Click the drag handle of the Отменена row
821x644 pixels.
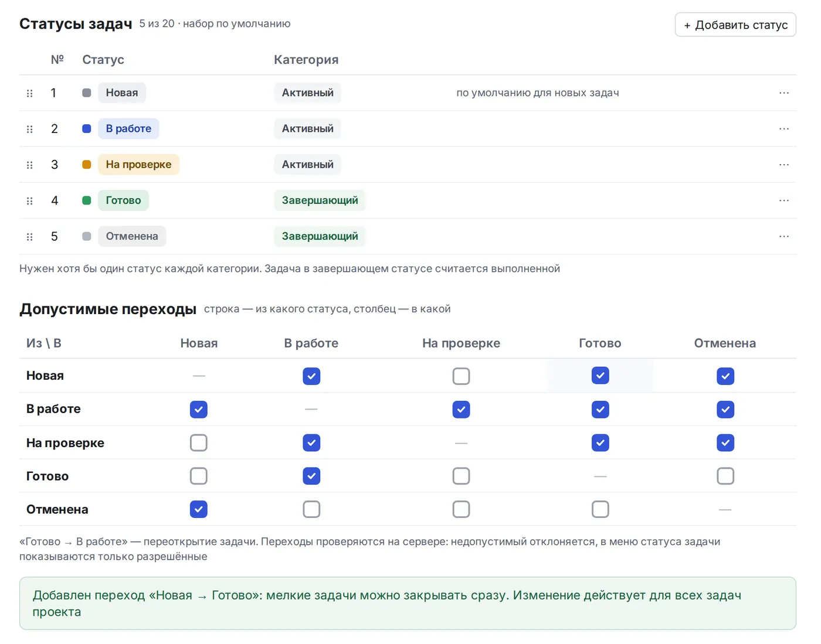30,237
